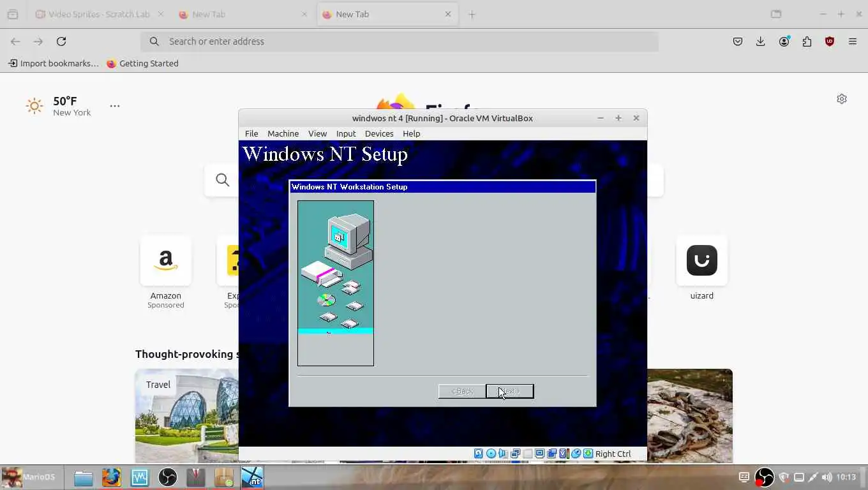Open the File menu in VirtualBox

[x=251, y=133]
